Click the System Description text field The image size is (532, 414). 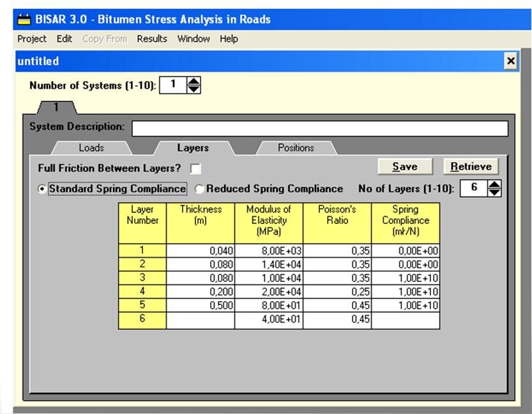coord(320,129)
